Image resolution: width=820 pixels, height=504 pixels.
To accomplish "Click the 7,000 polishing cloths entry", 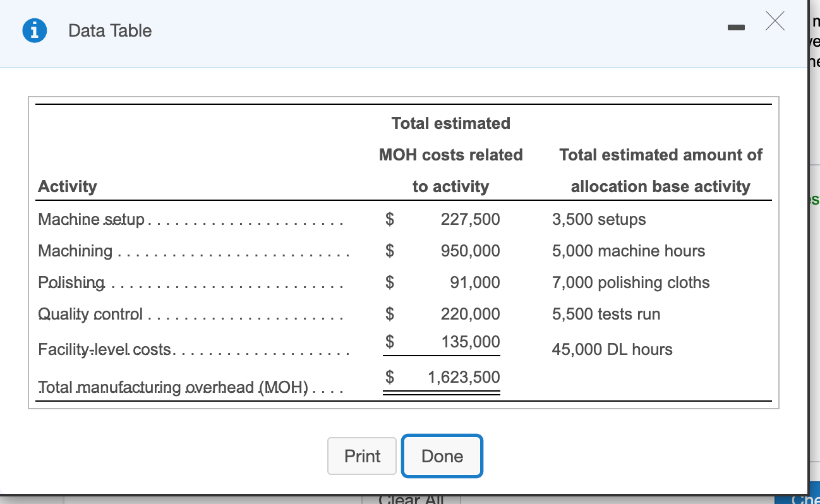I will pos(630,282).
